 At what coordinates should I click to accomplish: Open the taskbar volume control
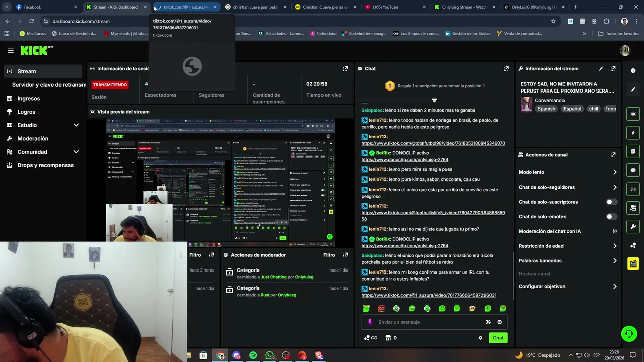click(x=587, y=356)
